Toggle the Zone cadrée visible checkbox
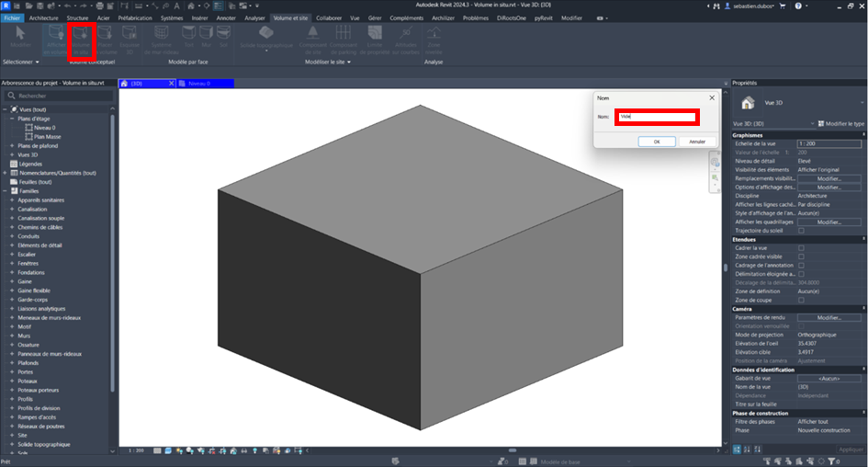Screen dimensions: 868x467 point(801,256)
